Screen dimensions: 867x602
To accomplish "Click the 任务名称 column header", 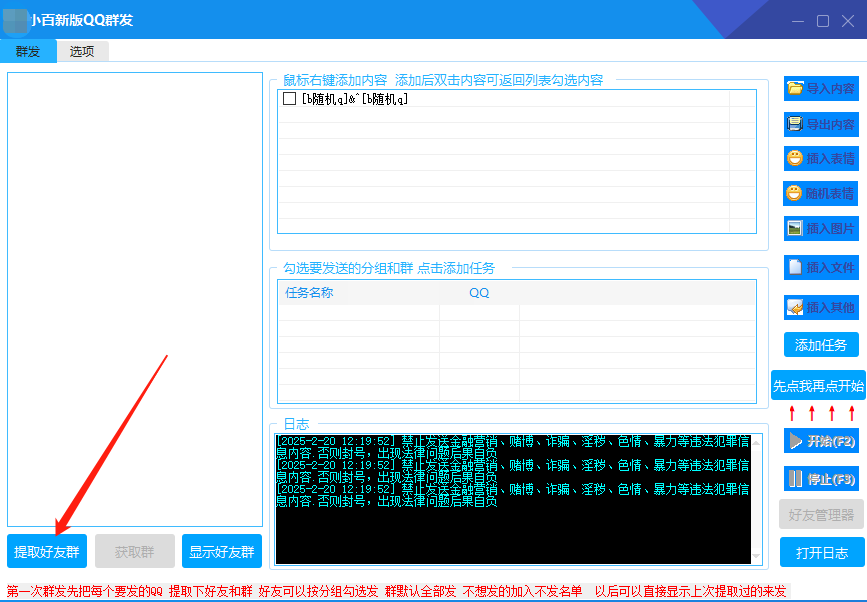I will pyautogui.click(x=309, y=292).
